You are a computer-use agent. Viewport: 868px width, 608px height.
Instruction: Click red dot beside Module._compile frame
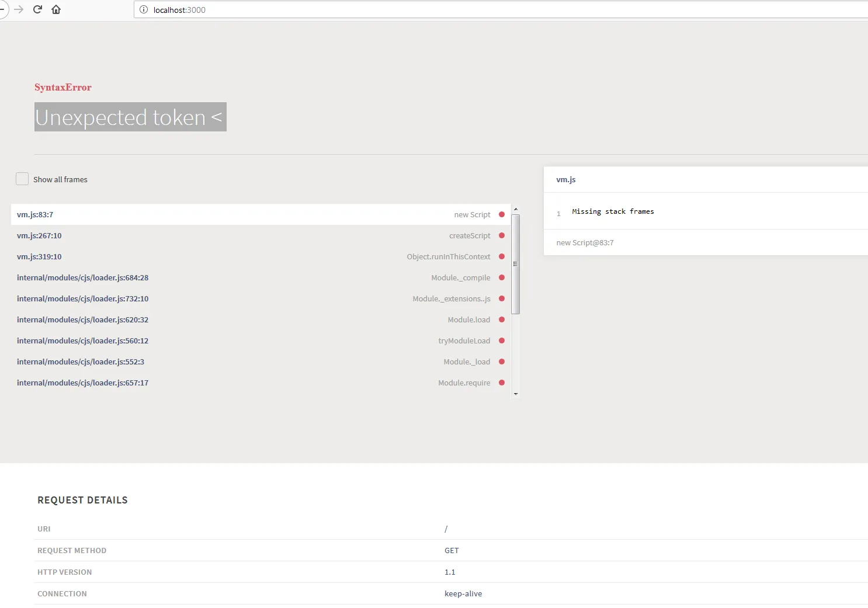click(x=502, y=277)
